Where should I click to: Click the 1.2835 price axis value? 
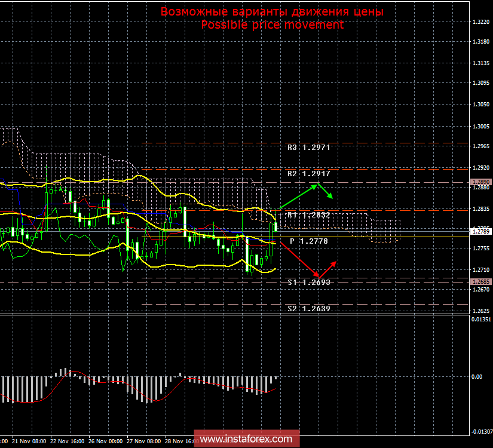[481, 208]
